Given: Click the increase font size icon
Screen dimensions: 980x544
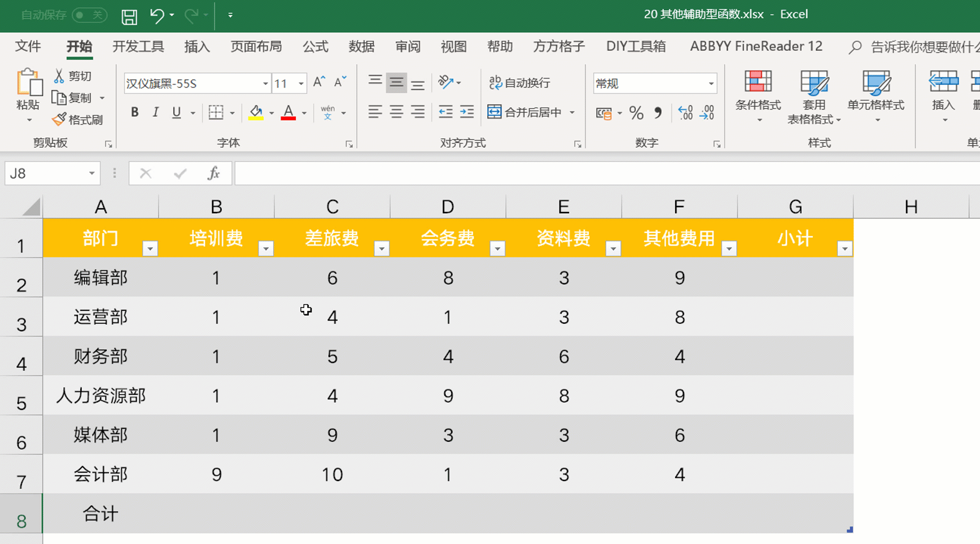Looking at the screenshot, I should click(319, 82).
